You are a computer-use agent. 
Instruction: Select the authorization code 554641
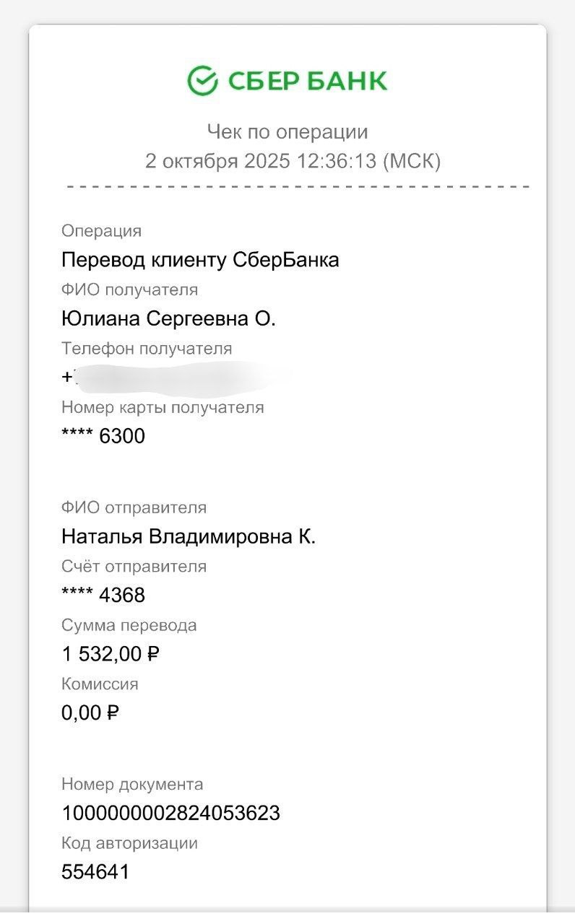[x=95, y=872]
